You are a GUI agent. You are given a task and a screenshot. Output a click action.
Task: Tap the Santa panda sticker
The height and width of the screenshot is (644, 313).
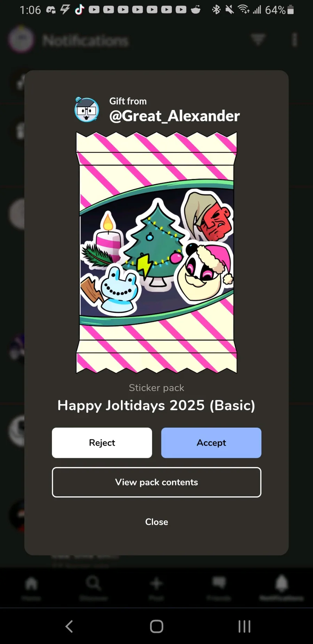click(204, 272)
